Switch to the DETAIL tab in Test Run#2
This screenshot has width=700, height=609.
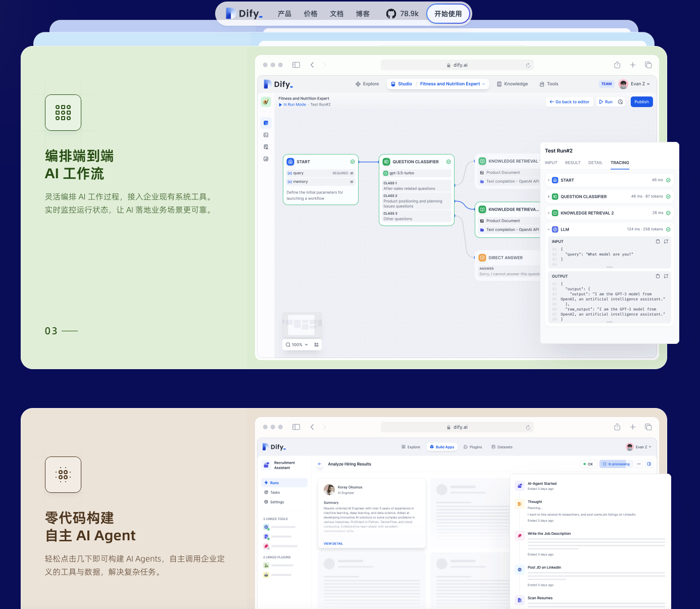click(x=595, y=163)
